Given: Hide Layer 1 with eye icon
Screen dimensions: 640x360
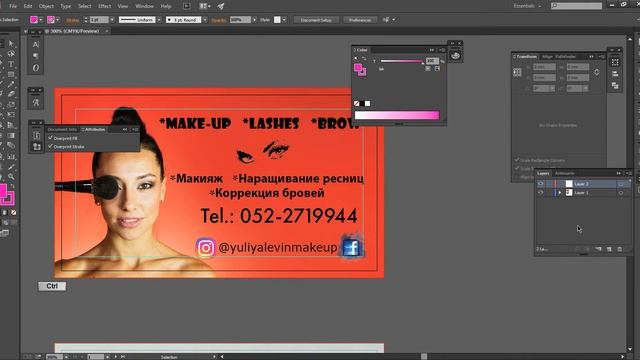Looking at the screenshot, I should click(541, 193).
